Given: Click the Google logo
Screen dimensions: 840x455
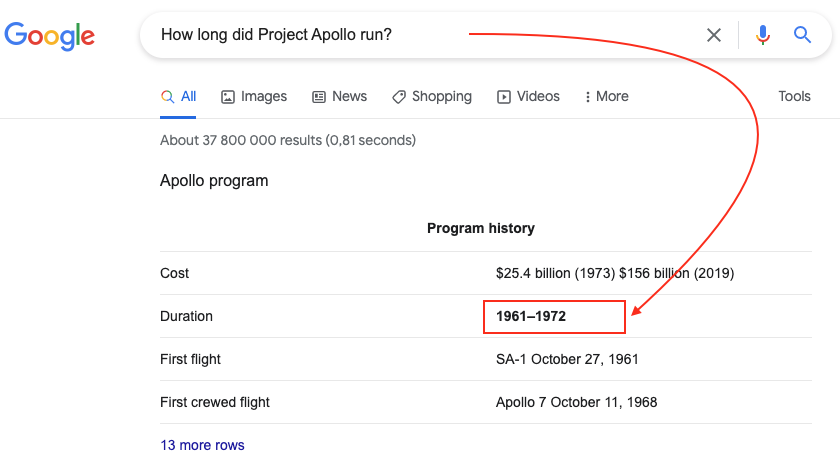Looking at the screenshot, I should (x=50, y=36).
